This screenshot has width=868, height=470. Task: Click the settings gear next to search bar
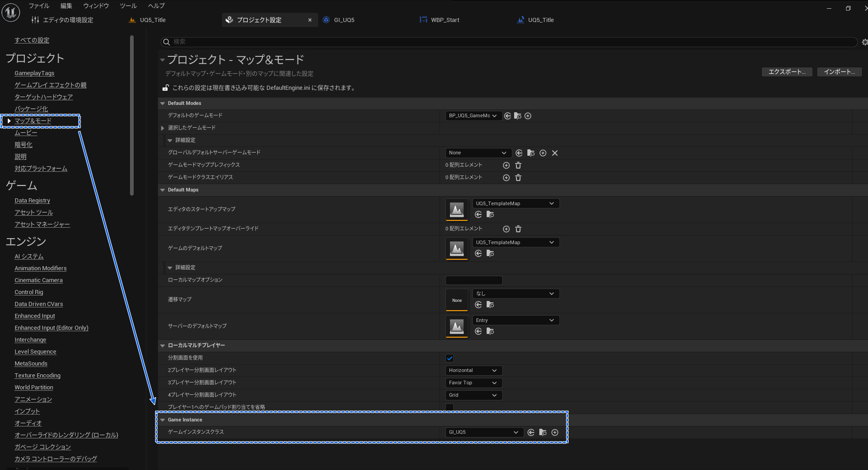pyautogui.click(x=864, y=42)
